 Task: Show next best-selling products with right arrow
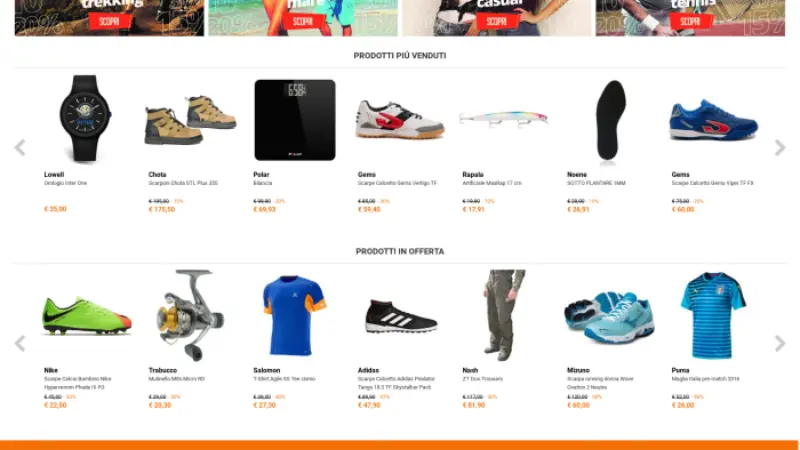pos(780,148)
